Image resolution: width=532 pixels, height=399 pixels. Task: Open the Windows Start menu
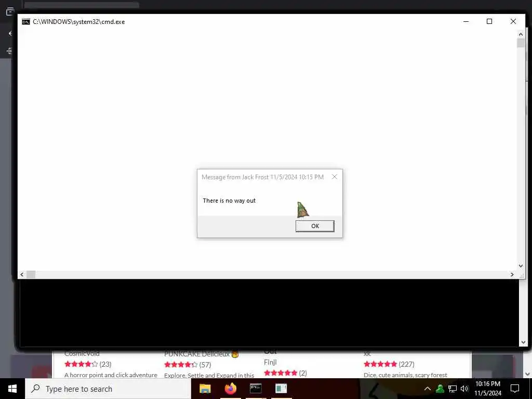[12, 389]
